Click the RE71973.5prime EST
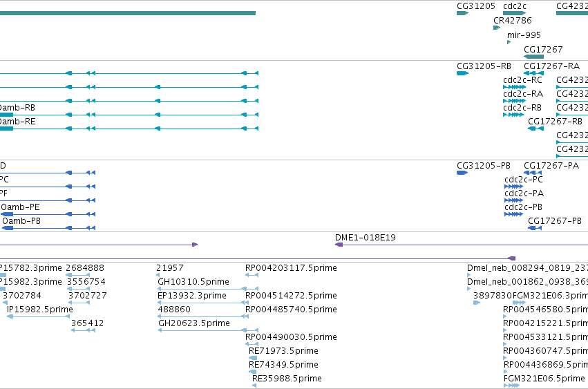Image resolution: width=588 pixels, height=389 pixels. 253,358
